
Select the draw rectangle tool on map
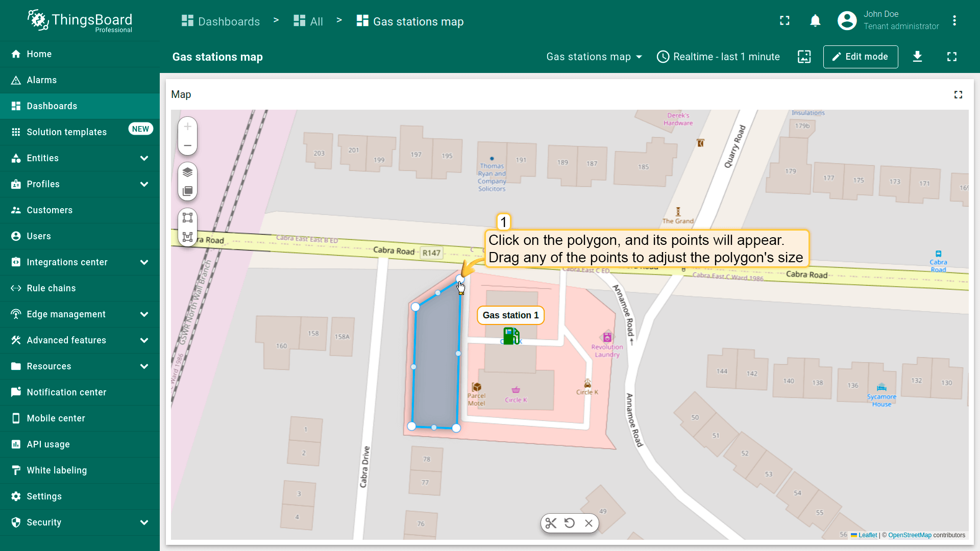click(x=187, y=218)
